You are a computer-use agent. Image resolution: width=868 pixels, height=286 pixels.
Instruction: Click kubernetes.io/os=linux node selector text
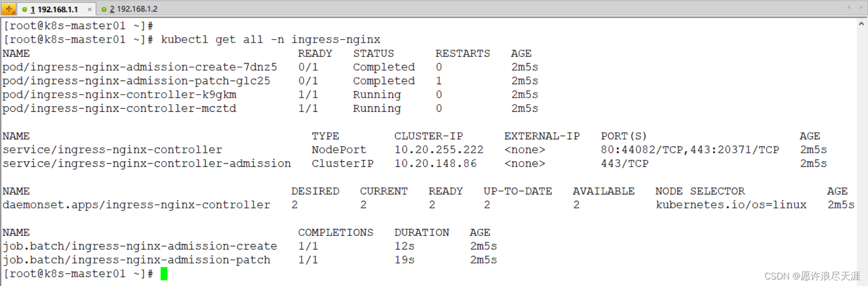point(731,205)
